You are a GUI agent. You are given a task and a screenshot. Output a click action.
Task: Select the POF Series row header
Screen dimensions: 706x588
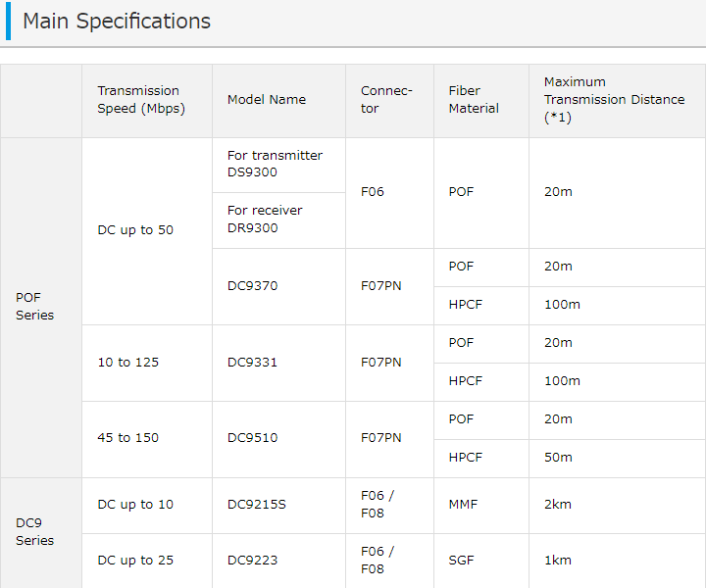point(41,308)
